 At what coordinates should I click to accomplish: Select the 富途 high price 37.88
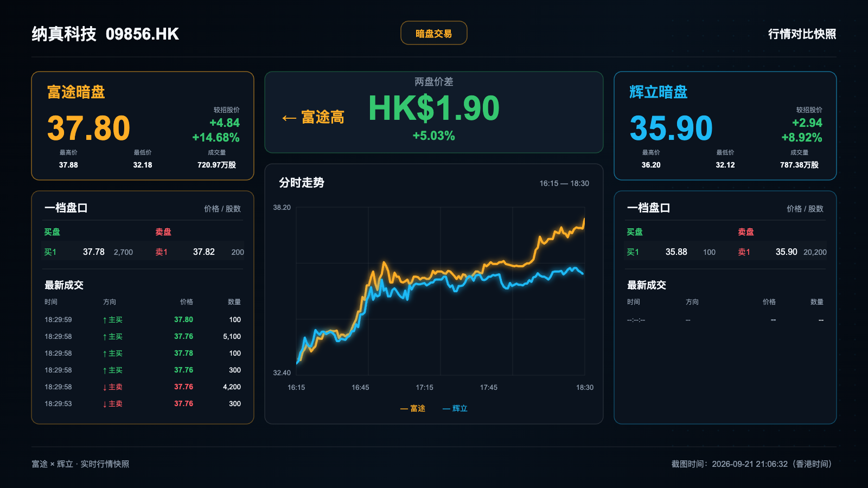click(x=68, y=165)
